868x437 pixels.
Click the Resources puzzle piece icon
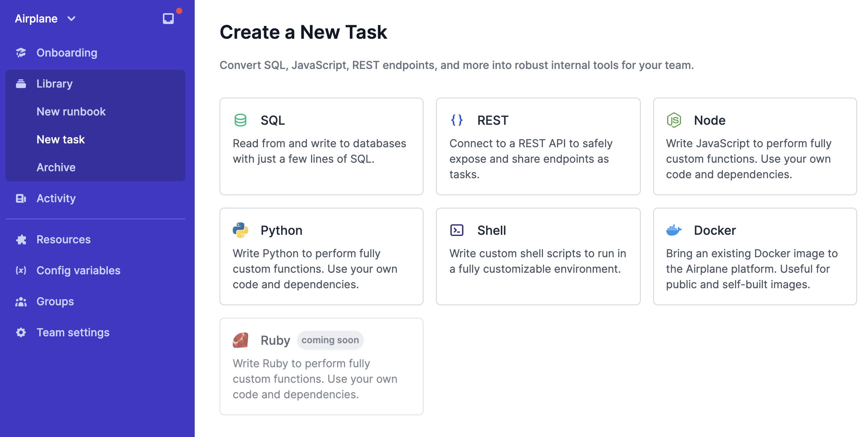click(21, 239)
